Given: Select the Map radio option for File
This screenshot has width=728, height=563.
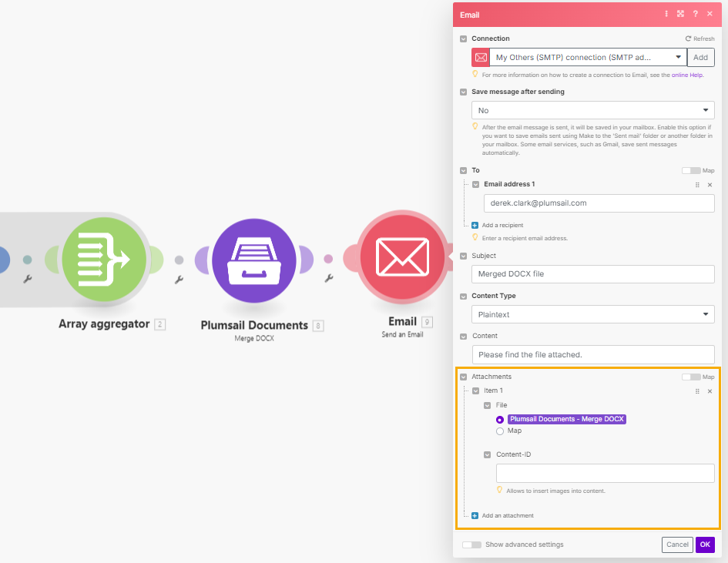Looking at the screenshot, I should [x=499, y=431].
